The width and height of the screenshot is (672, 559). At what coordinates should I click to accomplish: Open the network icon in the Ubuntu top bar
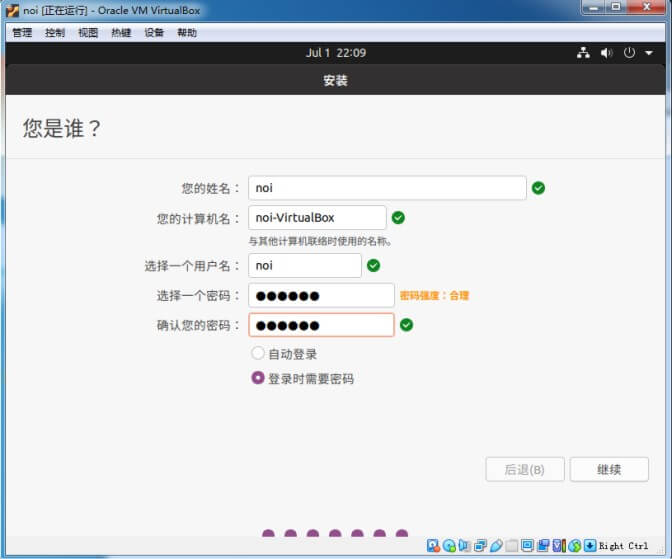click(583, 53)
